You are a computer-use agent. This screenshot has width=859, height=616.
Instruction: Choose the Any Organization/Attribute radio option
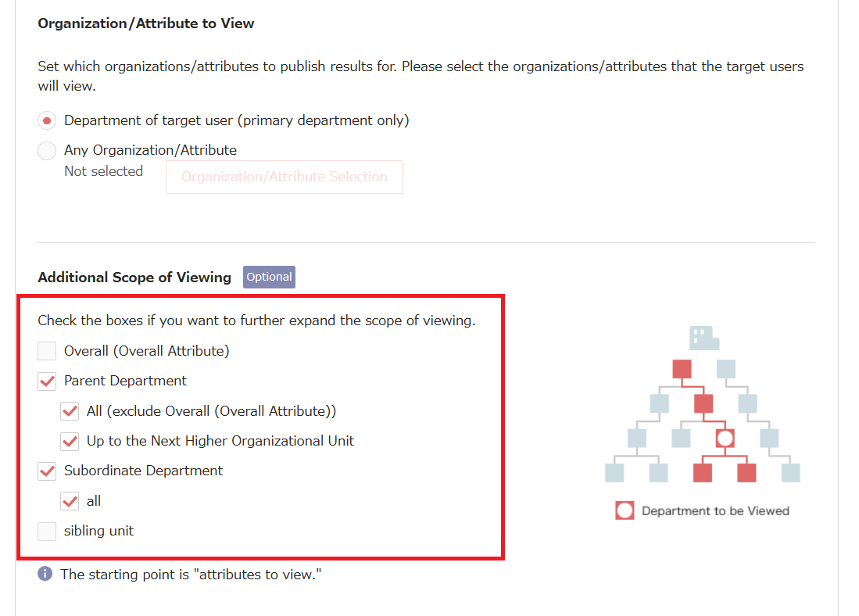click(48, 150)
